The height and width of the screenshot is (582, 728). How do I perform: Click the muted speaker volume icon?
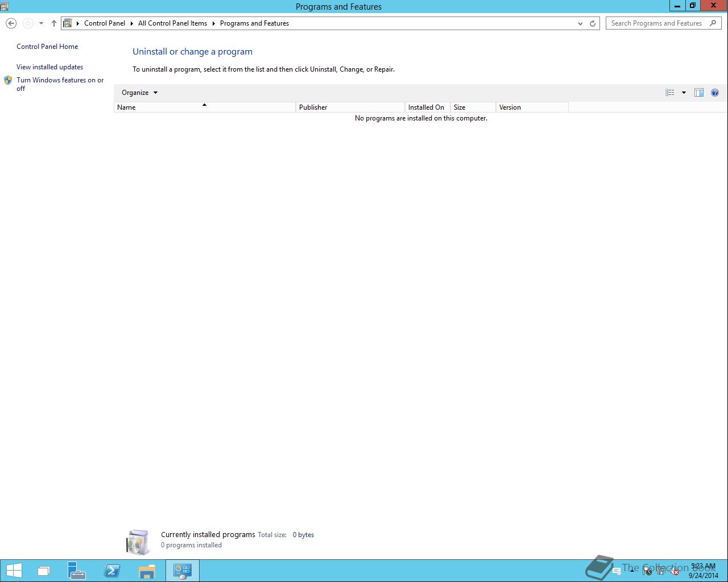tap(675, 571)
